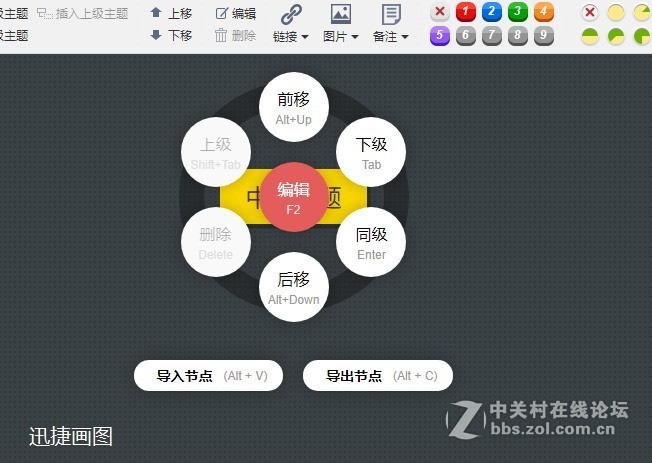Click the red 编辑 F2 center button
Viewport: 652px width, 463px height.
pyautogui.click(x=294, y=197)
